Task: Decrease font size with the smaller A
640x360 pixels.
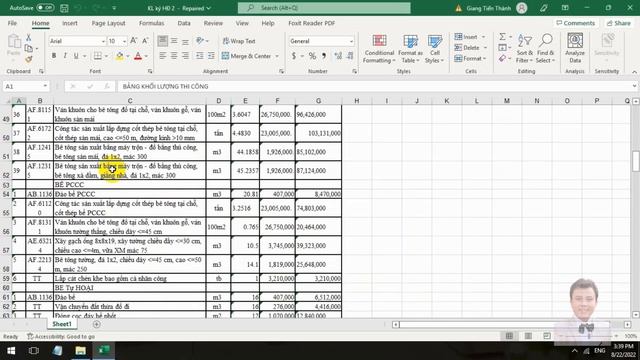Action: coord(145,41)
